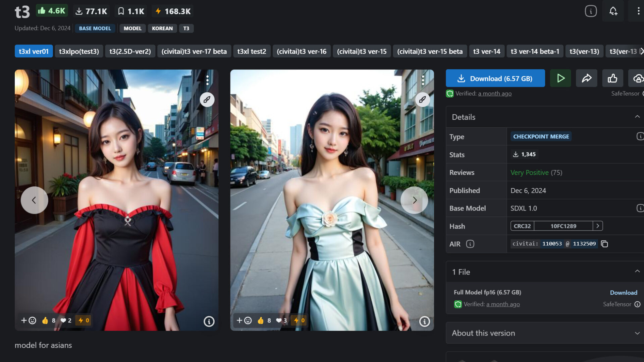Click the thumbs-up like model button
This screenshot has width=644, height=362.
pos(612,78)
